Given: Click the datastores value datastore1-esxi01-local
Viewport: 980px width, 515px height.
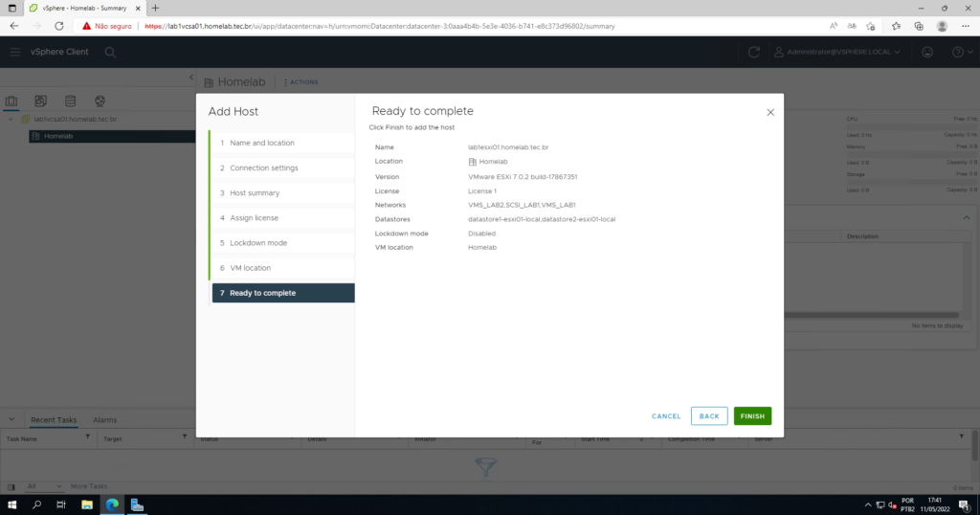Looking at the screenshot, I should 503,219.
